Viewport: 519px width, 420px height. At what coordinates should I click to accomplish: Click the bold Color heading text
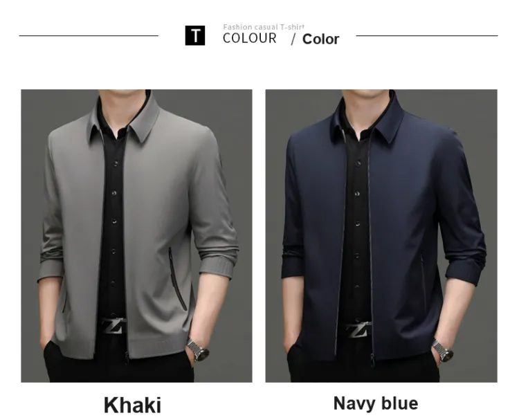(x=320, y=39)
